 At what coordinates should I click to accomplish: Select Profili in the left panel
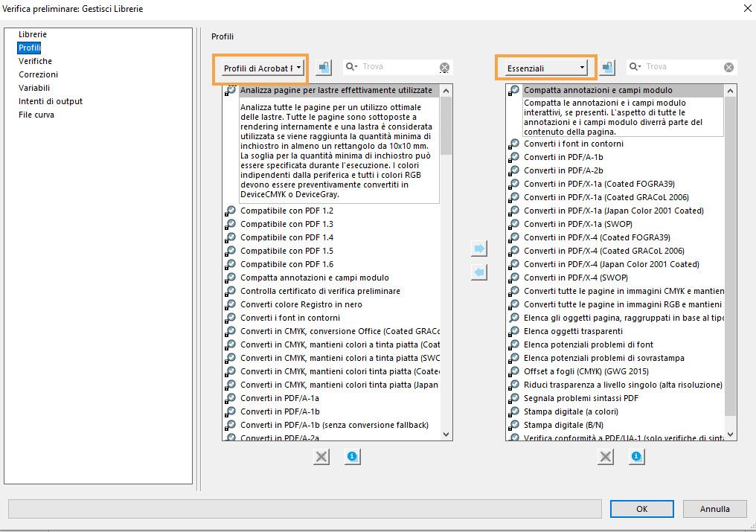click(30, 48)
